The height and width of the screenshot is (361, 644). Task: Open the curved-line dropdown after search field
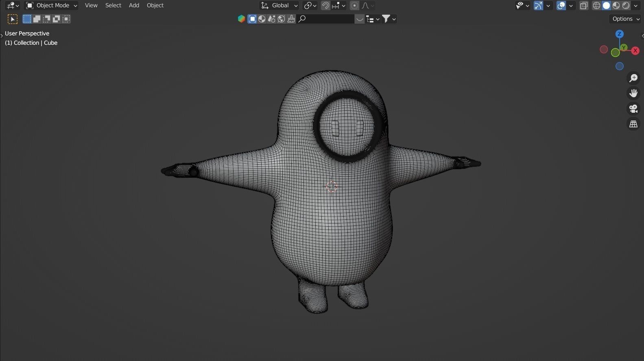click(360, 19)
